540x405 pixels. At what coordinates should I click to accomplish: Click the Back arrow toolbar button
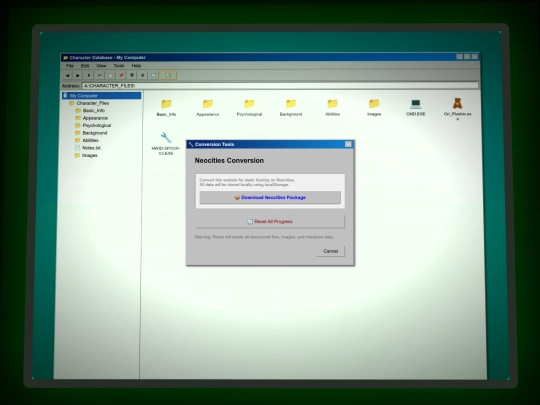click(68, 75)
